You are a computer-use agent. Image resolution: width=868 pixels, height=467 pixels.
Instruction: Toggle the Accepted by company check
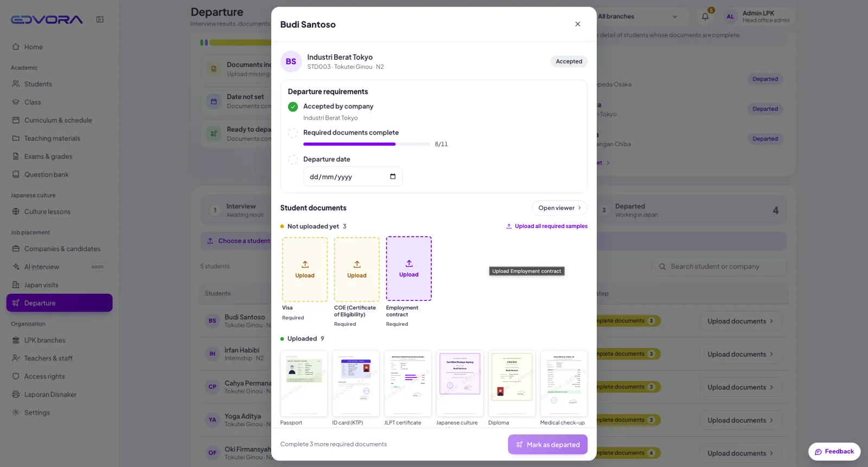[x=293, y=106]
